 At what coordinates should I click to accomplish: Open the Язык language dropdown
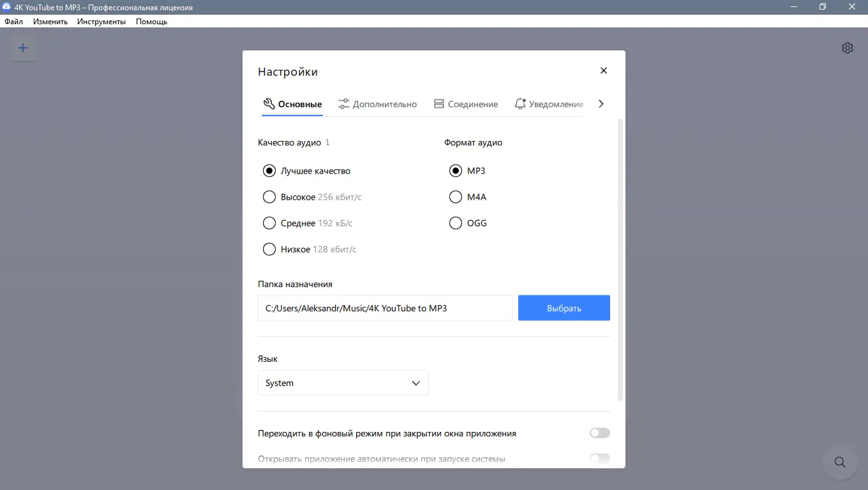[343, 383]
